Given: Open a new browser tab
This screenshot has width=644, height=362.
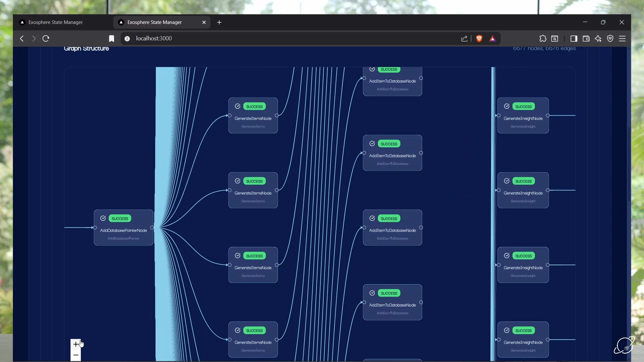Looking at the screenshot, I should coord(219,22).
